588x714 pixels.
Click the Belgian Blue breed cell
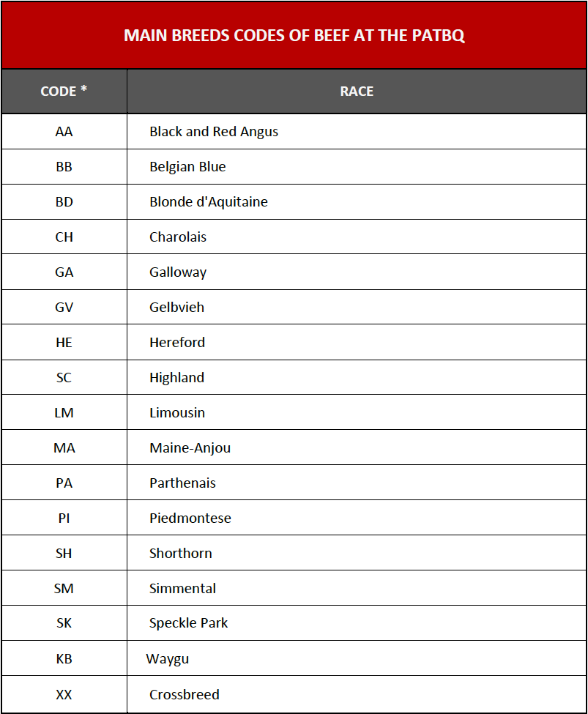tap(357, 167)
